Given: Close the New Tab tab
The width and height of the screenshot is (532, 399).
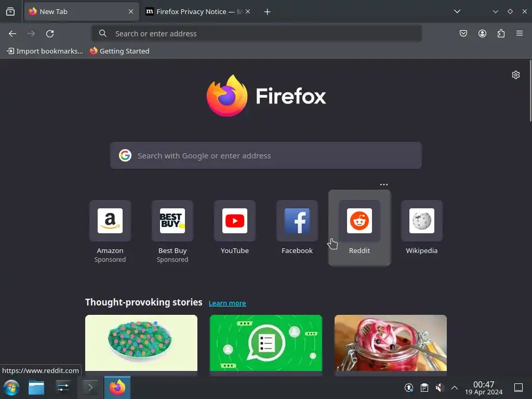Looking at the screenshot, I should coord(131,11).
